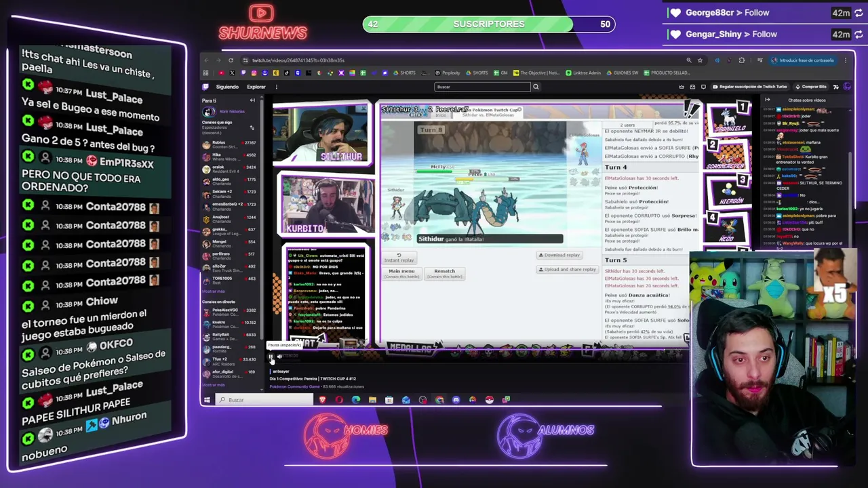Open the Twitch more-options dots menu
Screen dimensions: 868x488
click(277, 87)
